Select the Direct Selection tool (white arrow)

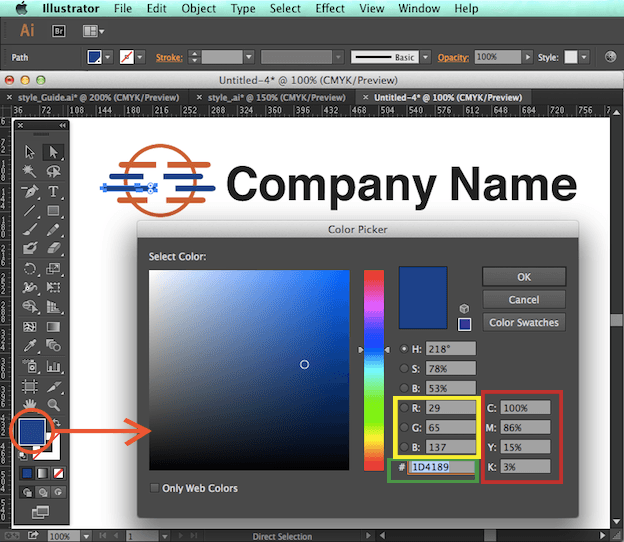pos(53,152)
